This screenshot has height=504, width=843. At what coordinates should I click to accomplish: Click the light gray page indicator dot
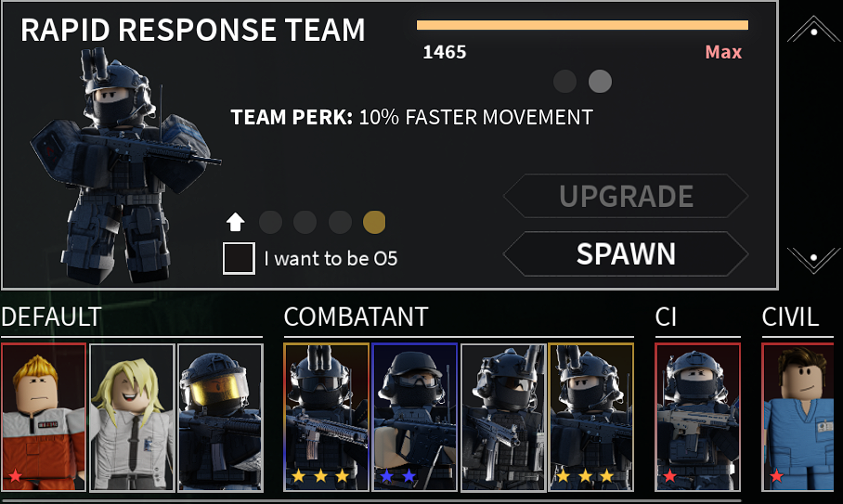[x=600, y=82]
